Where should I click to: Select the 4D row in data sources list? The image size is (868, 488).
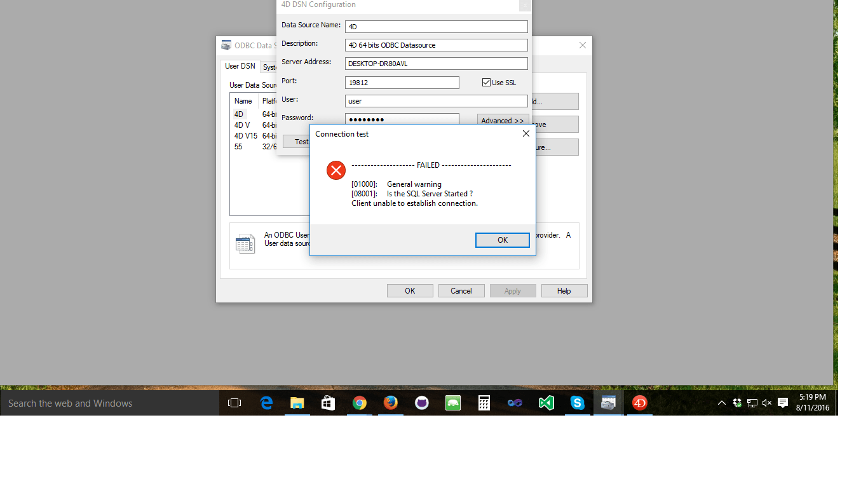coord(239,114)
